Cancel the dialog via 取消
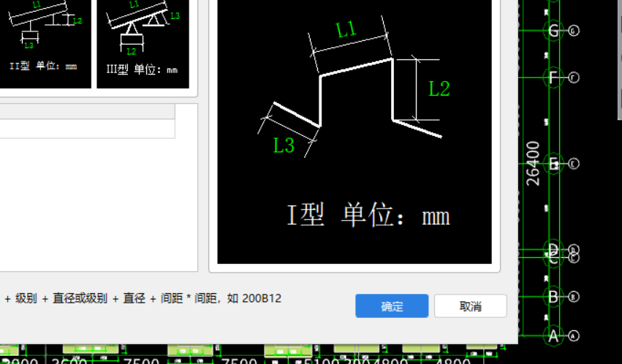The height and width of the screenshot is (364, 622). (x=471, y=306)
